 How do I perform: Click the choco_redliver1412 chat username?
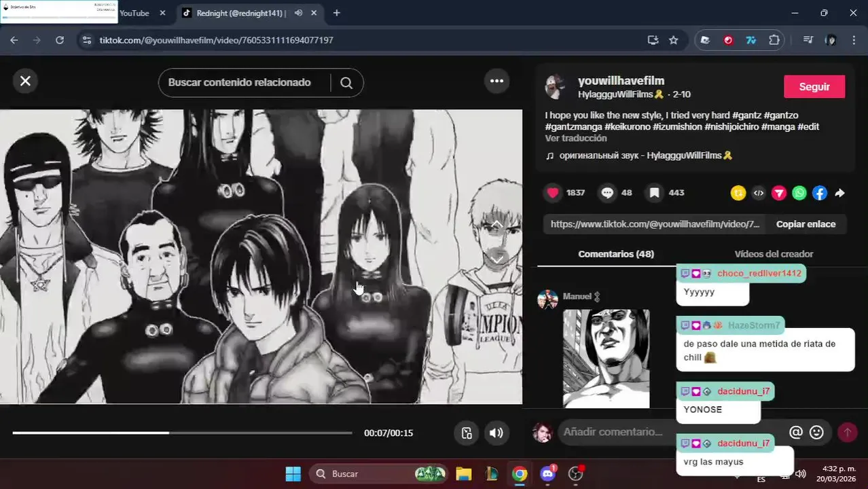759,273
